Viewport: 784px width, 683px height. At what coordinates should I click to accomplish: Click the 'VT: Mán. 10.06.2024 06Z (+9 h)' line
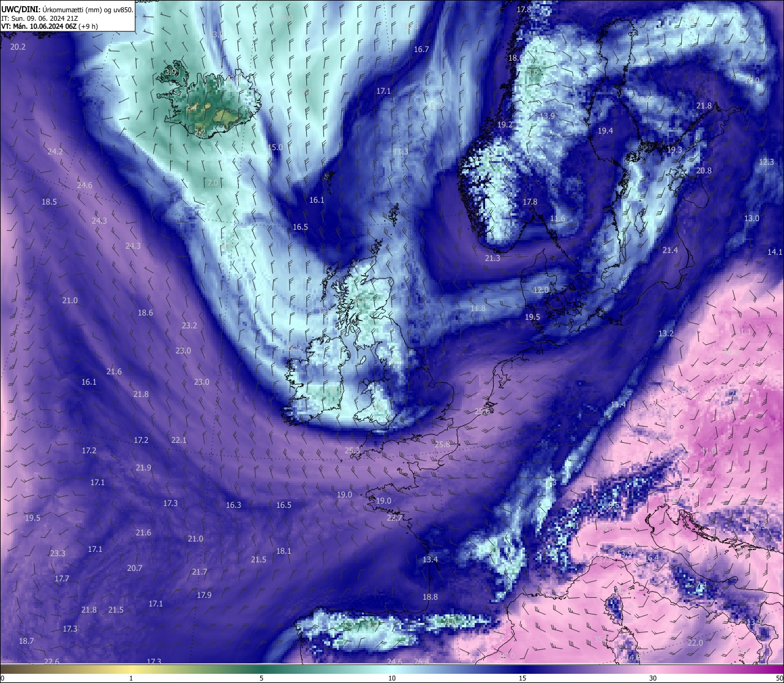pyautogui.click(x=49, y=26)
